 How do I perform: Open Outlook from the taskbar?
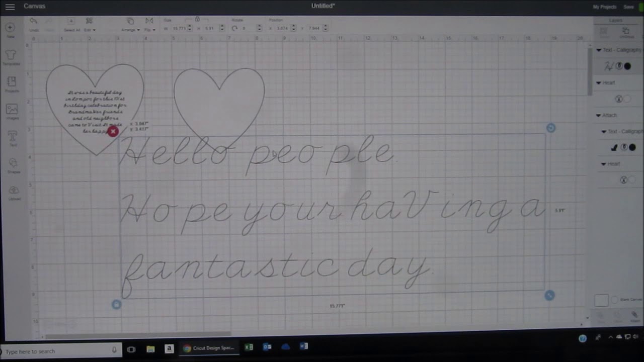tap(267, 347)
